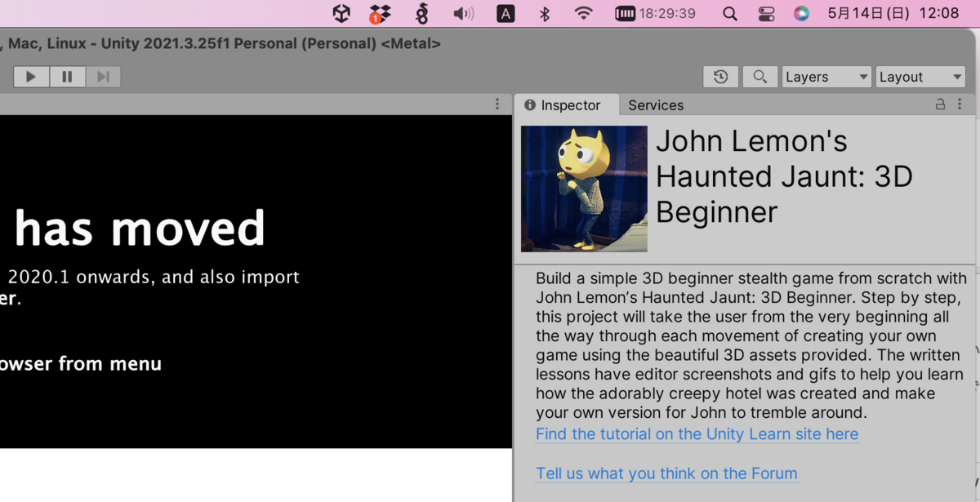Open the Inspector panel options menu
This screenshot has height=502, width=980.
960,104
